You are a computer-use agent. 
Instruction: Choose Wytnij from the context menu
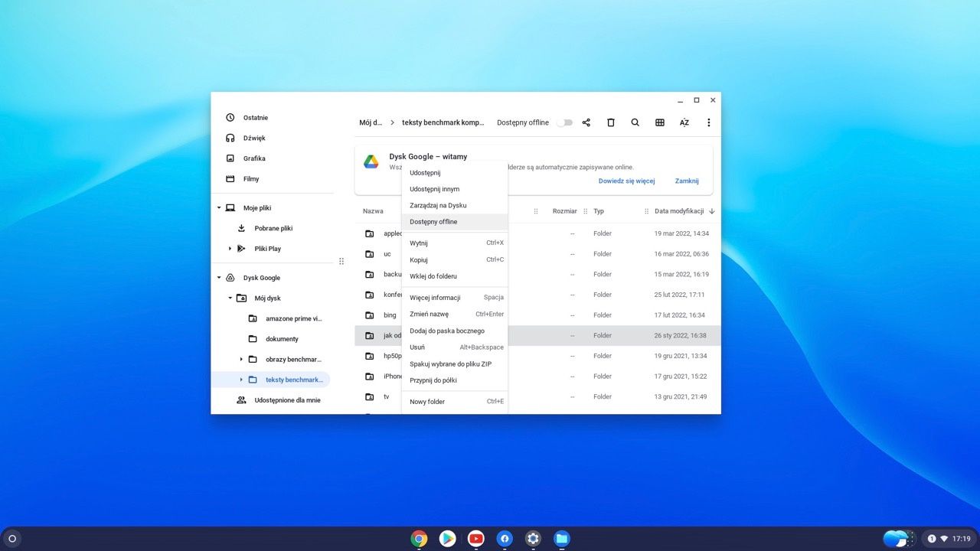[455, 243]
